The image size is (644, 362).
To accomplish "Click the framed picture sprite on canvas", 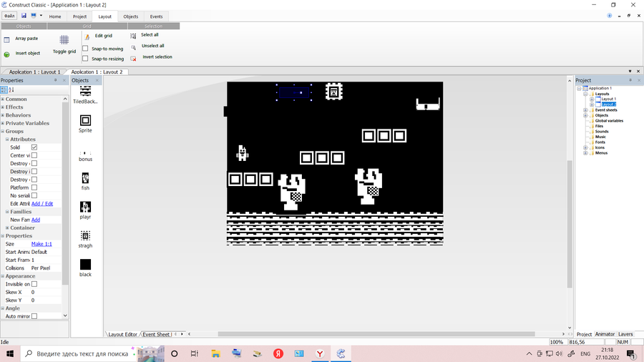I will [334, 92].
